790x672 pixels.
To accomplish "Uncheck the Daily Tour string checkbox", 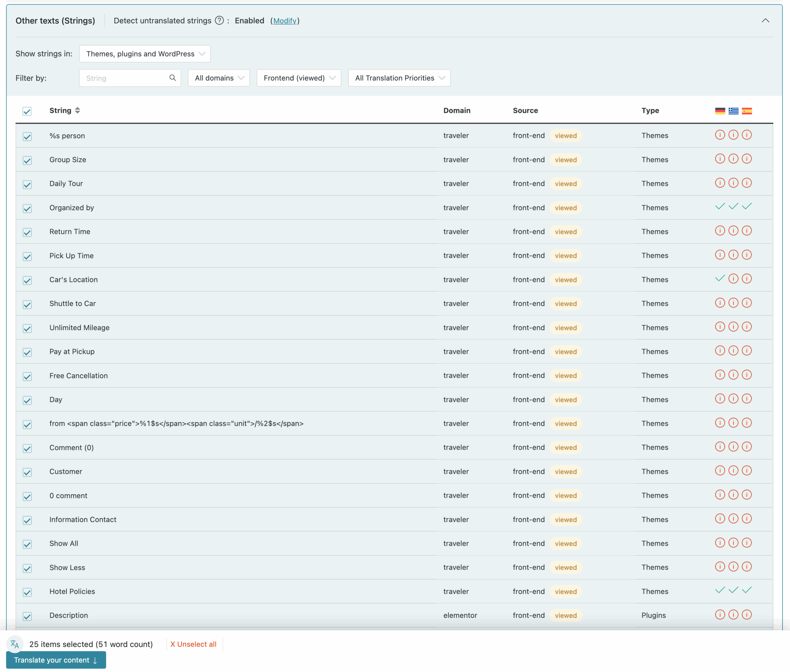I will tap(27, 185).
